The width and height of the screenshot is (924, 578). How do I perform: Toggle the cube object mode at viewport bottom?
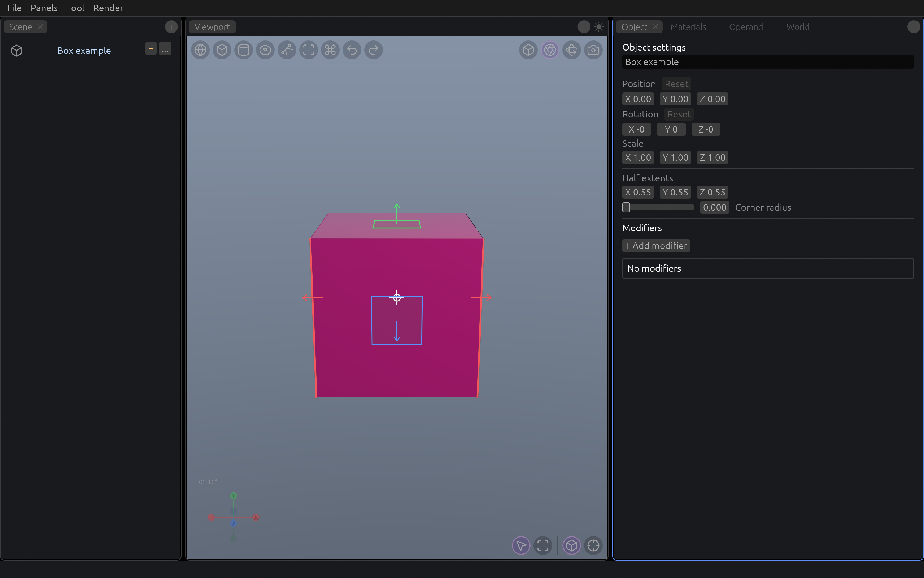(572, 545)
